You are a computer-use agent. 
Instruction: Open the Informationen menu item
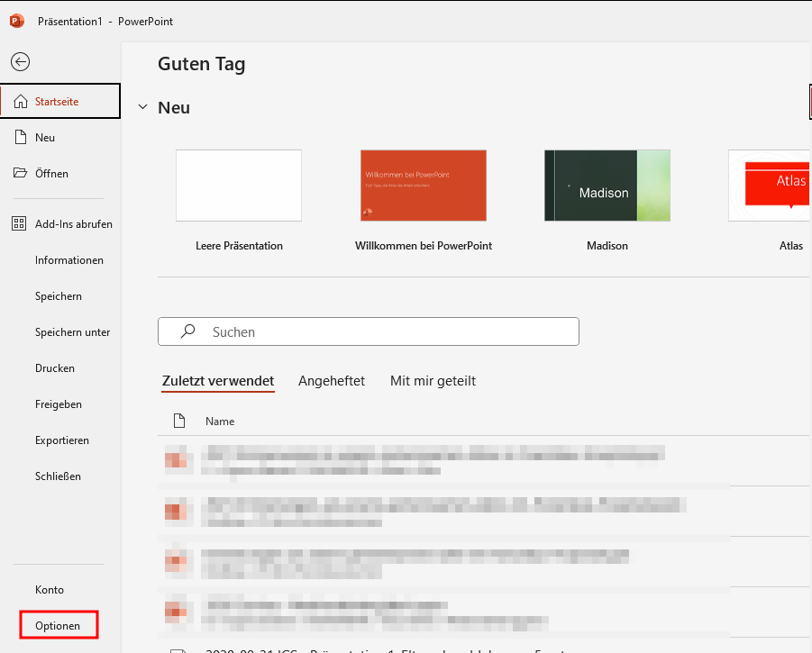coord(69,260)
